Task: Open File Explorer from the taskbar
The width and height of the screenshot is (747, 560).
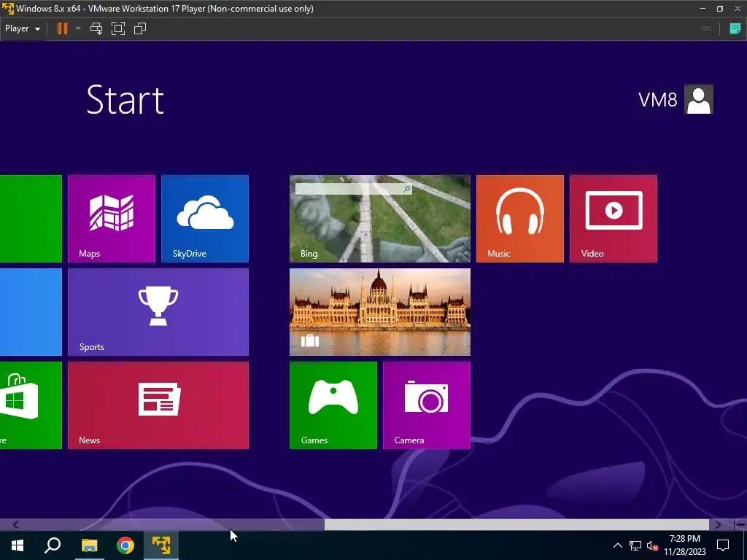Action: pyautogui.click(x=89, y=545)
